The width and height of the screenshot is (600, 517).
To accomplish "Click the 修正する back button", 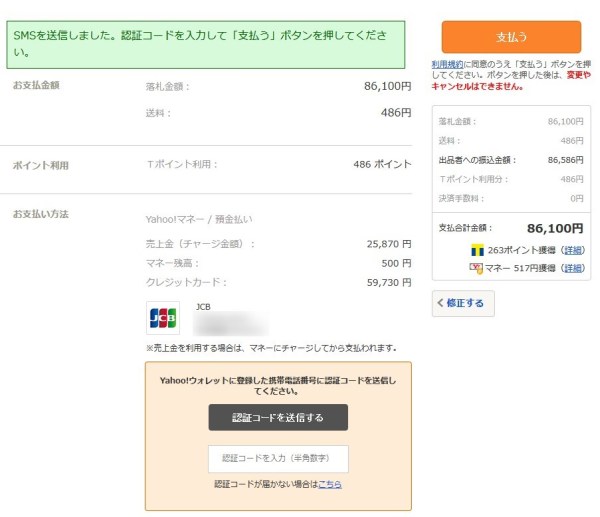I will coord(463,303).
